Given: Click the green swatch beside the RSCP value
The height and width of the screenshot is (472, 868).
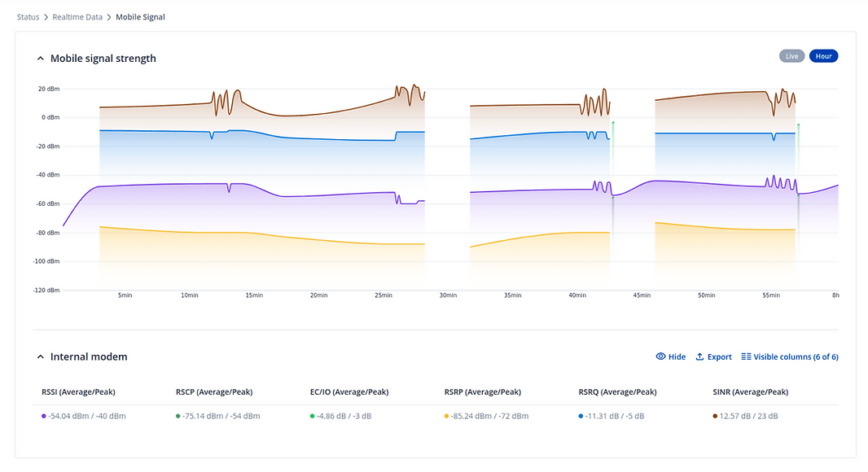Looking at the screenshot, I should (179, 415).
